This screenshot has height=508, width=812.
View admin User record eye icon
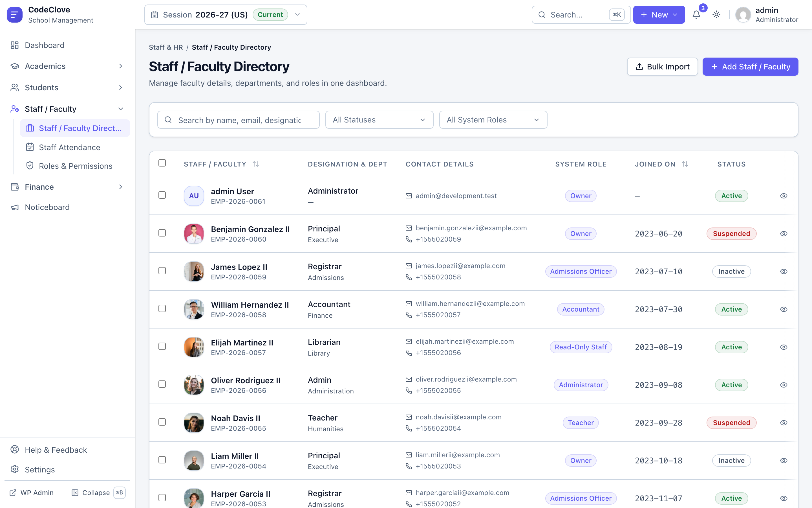[x=784, y=196]
